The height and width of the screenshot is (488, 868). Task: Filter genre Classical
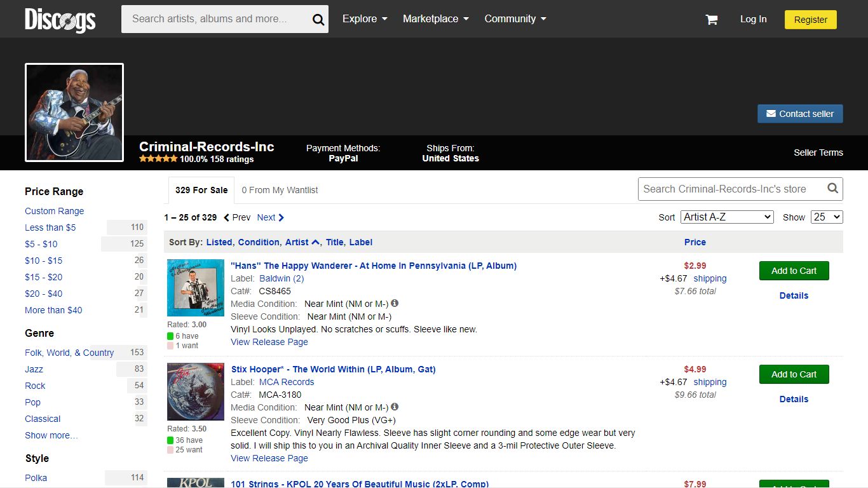43,419
